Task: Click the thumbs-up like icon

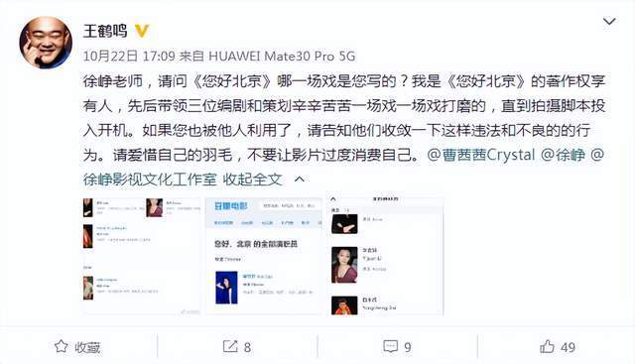Action: (547, 346)
